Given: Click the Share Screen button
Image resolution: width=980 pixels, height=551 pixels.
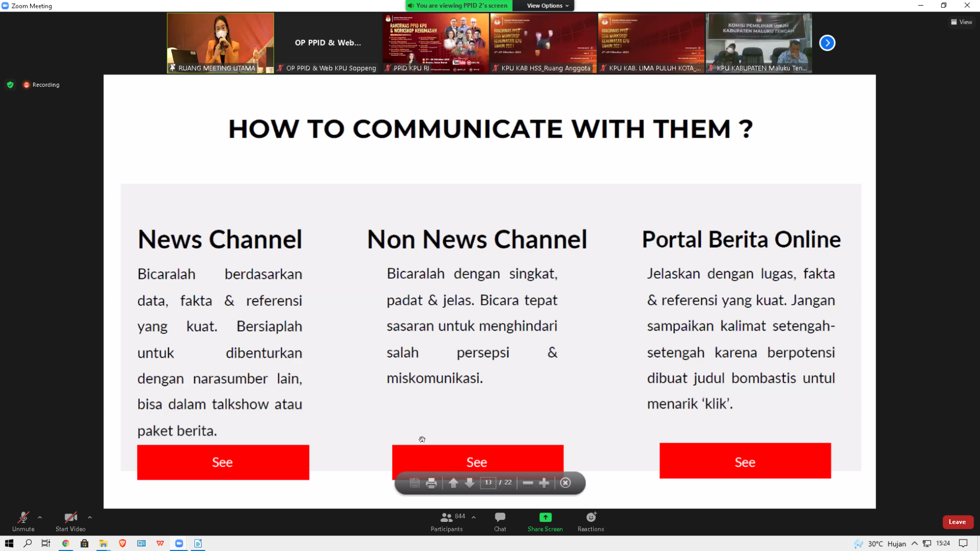Looking at the screenshot, I should point(545,521).
